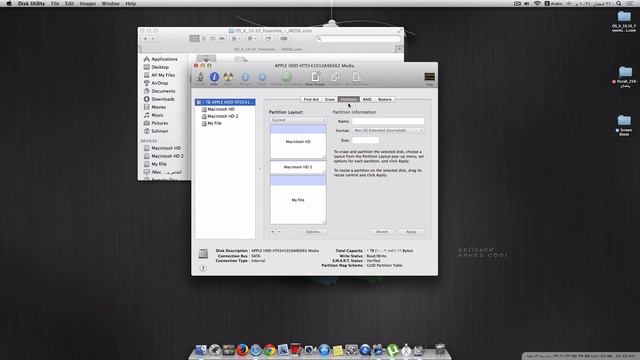Open the Format Mac OS Extended dropdown

pyautogui.click(x=388, y=131)
